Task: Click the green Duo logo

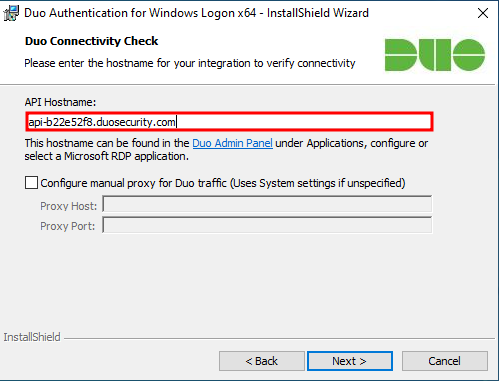Action: 435,55
